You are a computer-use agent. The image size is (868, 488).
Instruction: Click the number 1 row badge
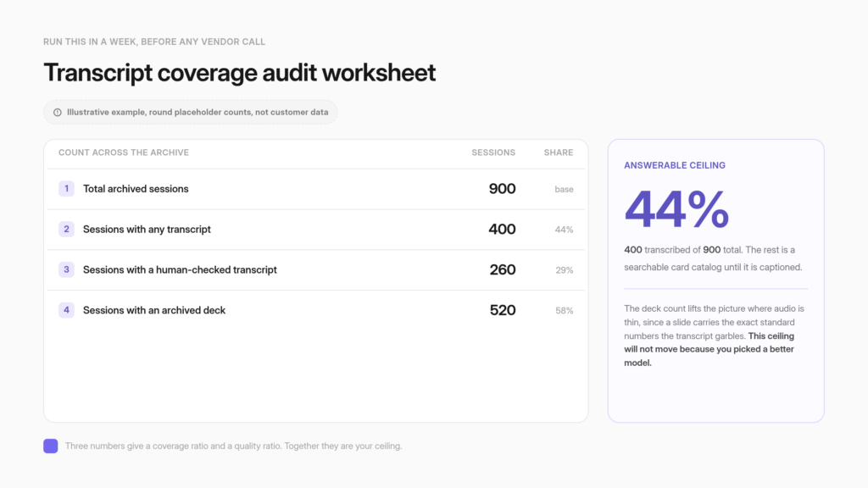tap(66, 189)
